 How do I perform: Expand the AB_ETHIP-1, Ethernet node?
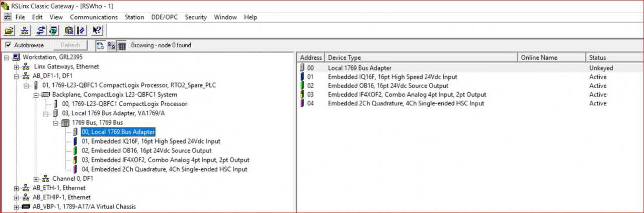click(17, 197)
